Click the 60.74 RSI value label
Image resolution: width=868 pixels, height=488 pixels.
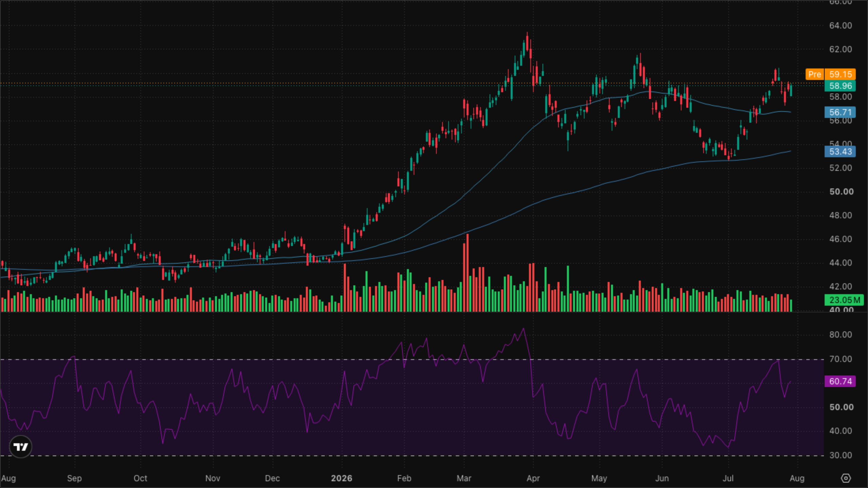pos(840,381)
